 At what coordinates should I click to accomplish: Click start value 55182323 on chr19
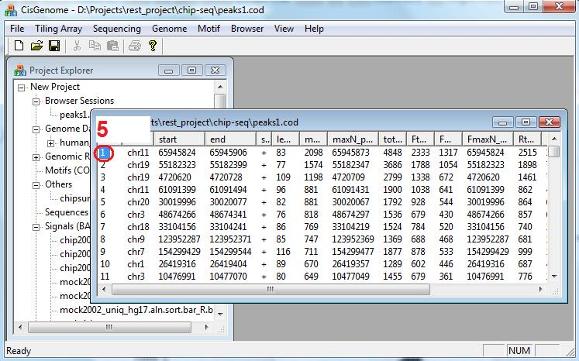pyautogui.click(x=177, y=165)
